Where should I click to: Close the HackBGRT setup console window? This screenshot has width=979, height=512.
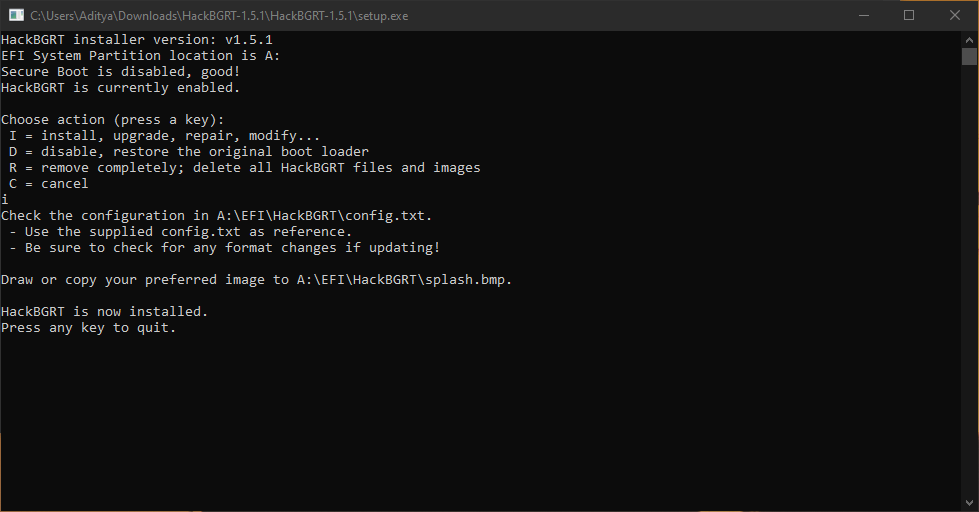(x=955, y=15)
